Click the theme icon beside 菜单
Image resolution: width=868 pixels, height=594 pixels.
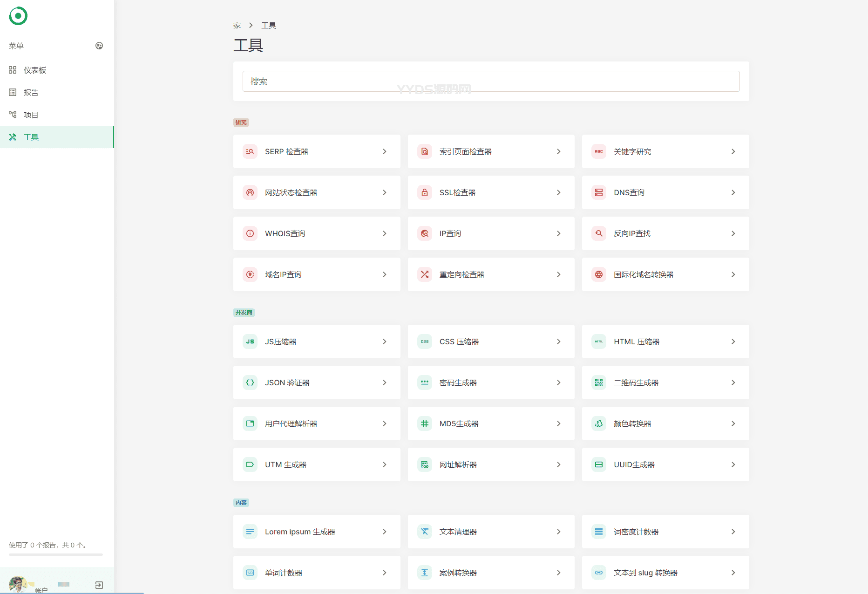pos(99,46)
